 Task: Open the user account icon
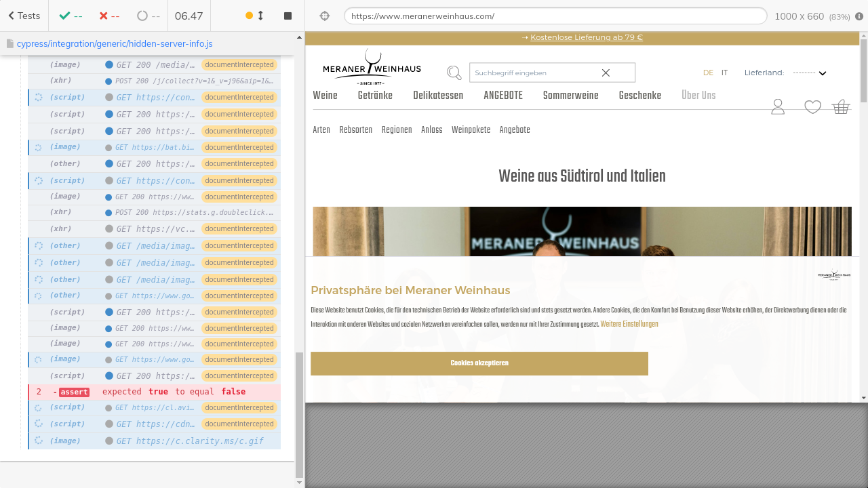(x=778, y=106)
